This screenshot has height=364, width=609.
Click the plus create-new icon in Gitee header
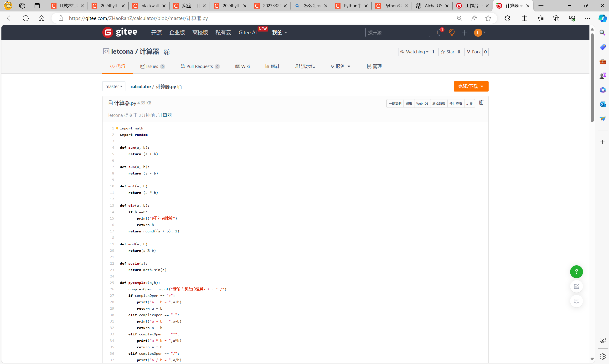click(464, 33)
